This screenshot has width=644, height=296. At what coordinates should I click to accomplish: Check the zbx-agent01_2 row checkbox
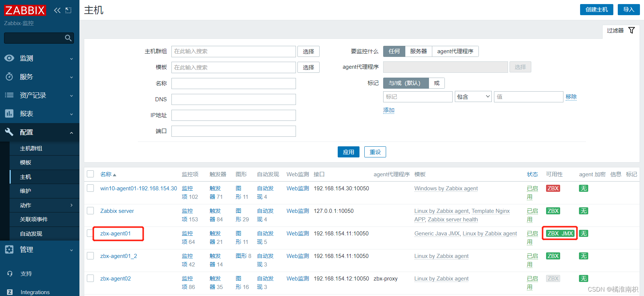91,256
